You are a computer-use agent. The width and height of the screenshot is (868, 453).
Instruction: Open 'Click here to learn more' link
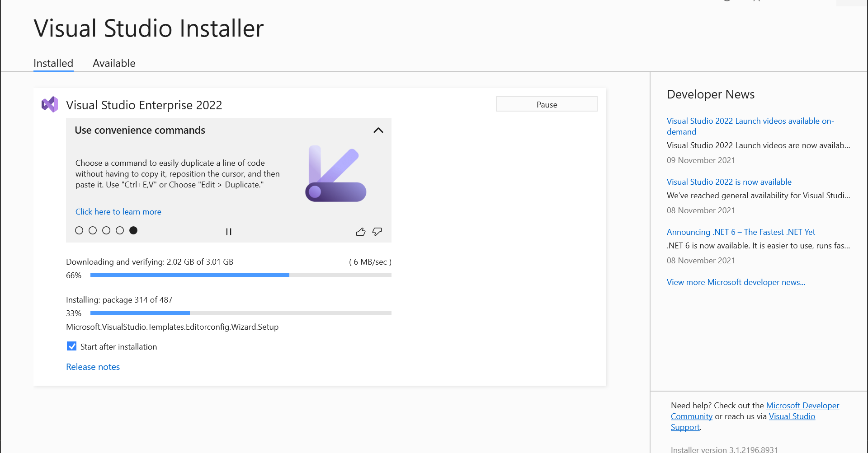point(118,212)
